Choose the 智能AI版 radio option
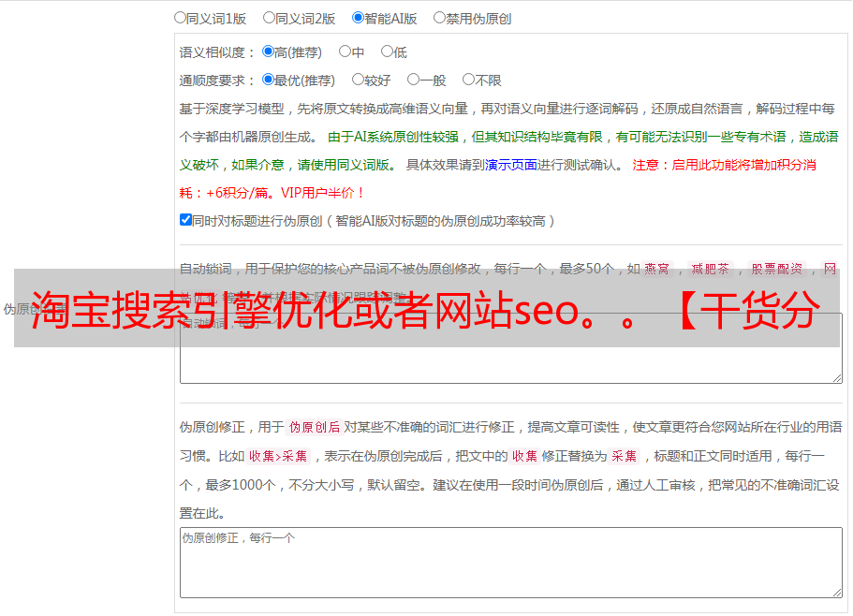This screenshot has height=616, width=853. pyautogui.click(x=358, y=18)
